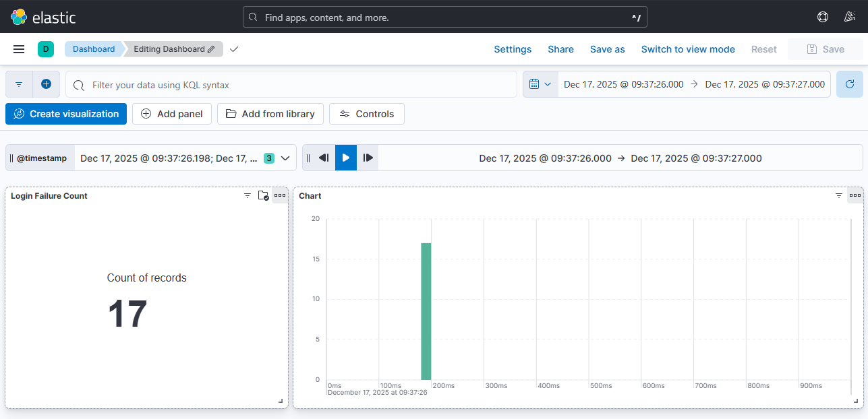Click the add filter plus icon
868x419 pixels.
46,84
